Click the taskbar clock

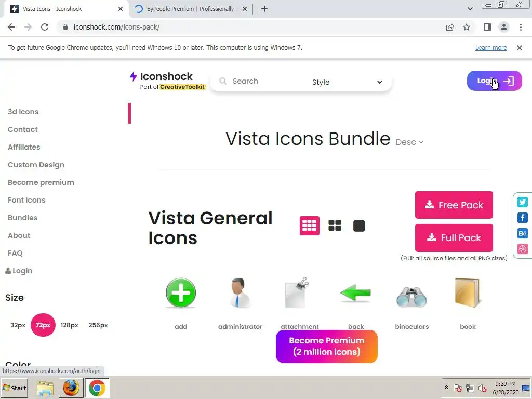(506, 388)
